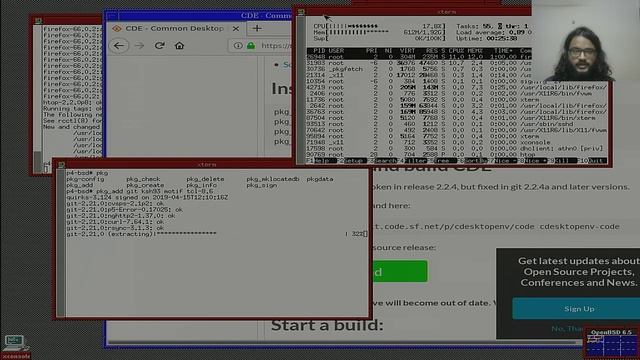Click 'pkg_mklocatedb' in the completion list
The image size is (640, 360).
[273, 179]
